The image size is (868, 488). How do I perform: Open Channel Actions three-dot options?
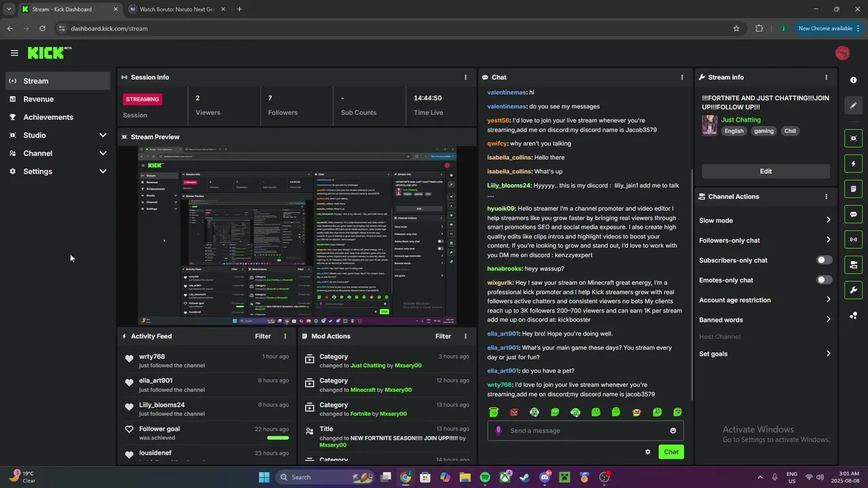(826, 197)
